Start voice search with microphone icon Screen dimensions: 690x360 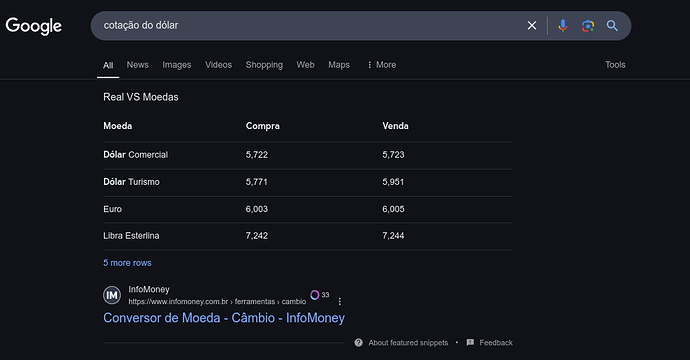(562, 26)
